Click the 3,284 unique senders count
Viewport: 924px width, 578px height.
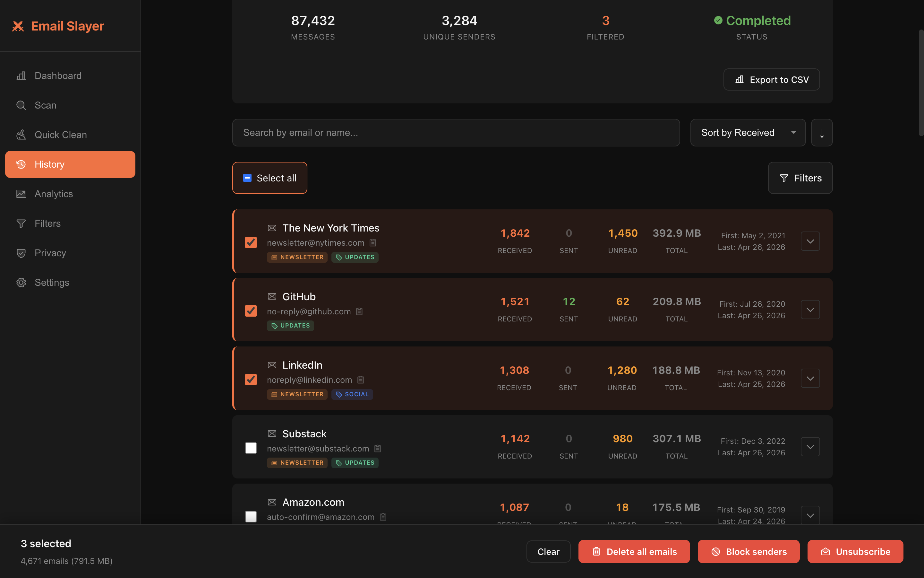pos(459,21)
